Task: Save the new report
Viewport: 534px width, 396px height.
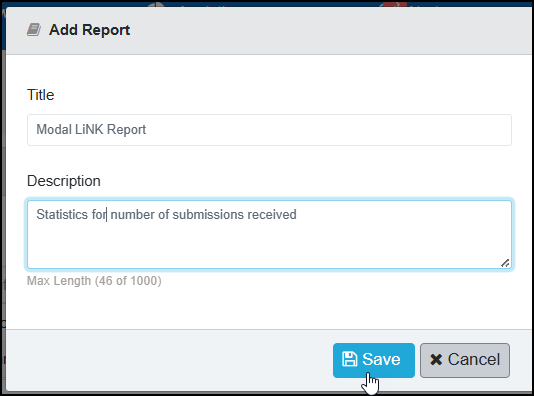Action: (x=374, y=360)
